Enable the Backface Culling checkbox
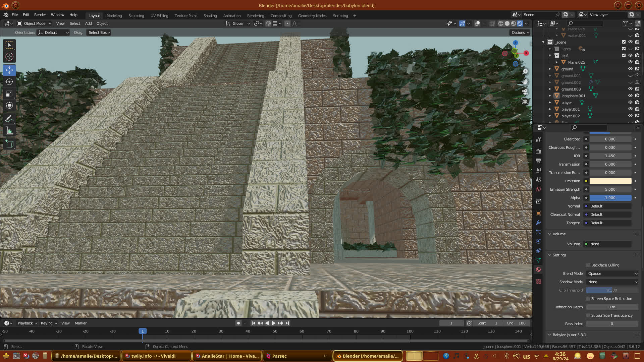Screen dimensions: 644x362 click(x=588, y=265)
